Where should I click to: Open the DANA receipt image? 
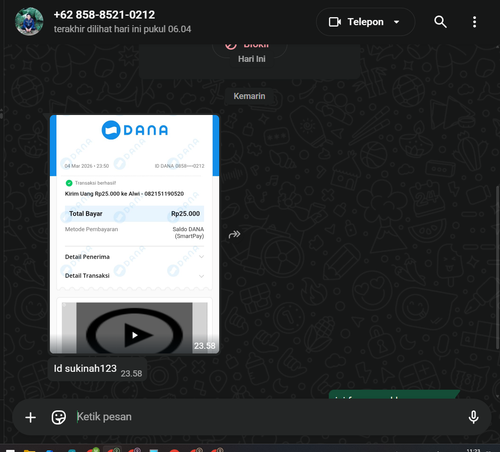pyautogui.click(x=134, y=234)
